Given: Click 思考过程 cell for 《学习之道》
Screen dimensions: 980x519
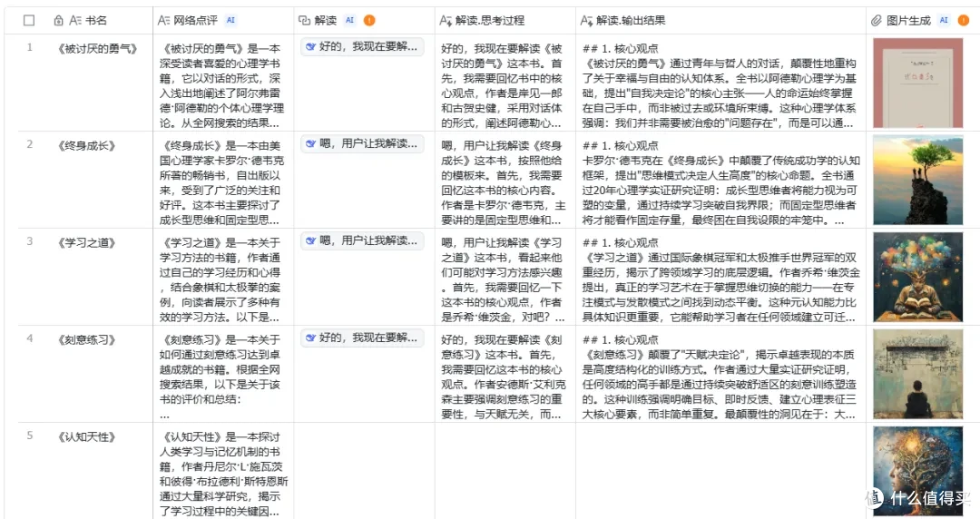Looking at the screenshot, I should coord(505,277).
